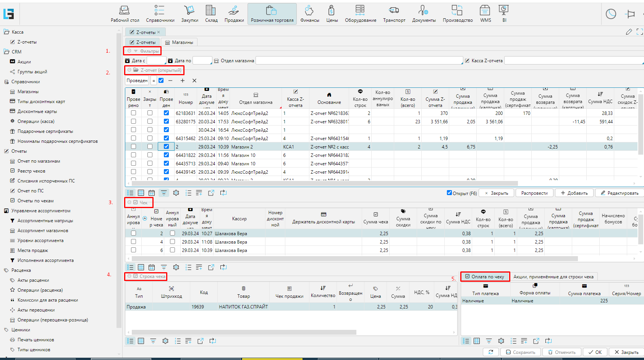
Task: Collapse the Z-отчет (открытый) section
Action: point(129,70)
